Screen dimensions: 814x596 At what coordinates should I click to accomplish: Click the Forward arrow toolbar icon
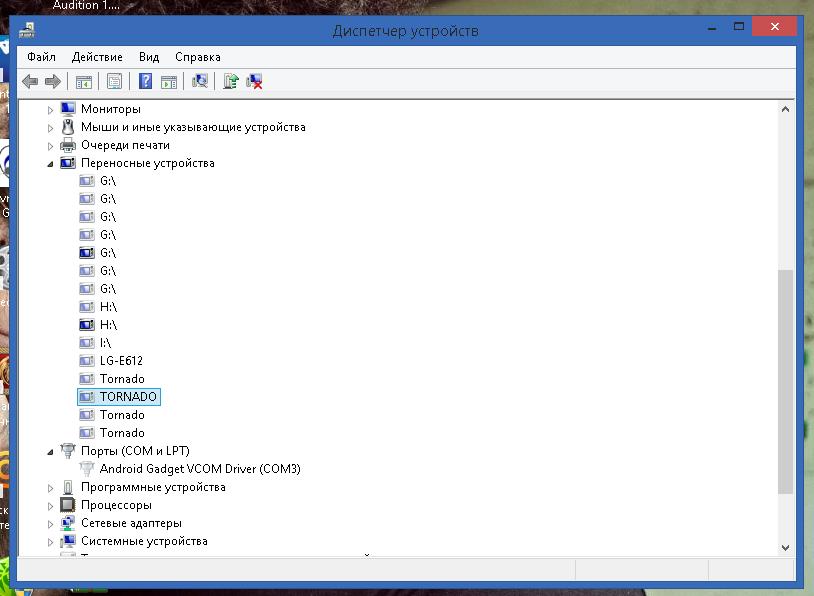[52, 82]
